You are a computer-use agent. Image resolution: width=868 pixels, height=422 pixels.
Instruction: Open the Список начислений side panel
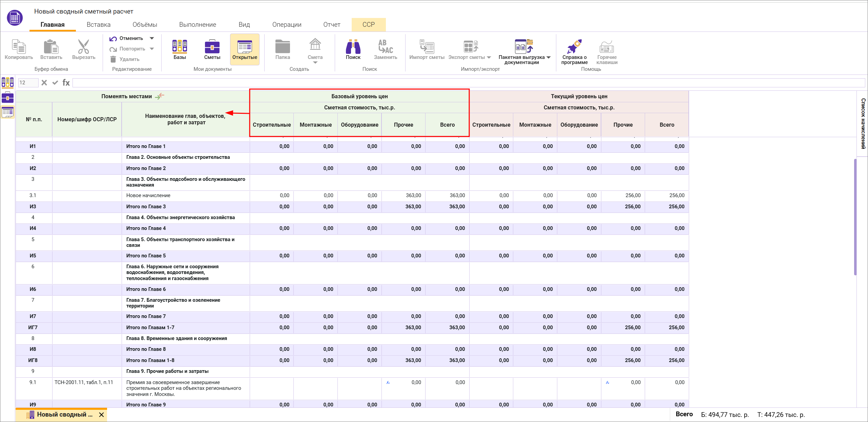click(863, 124)
